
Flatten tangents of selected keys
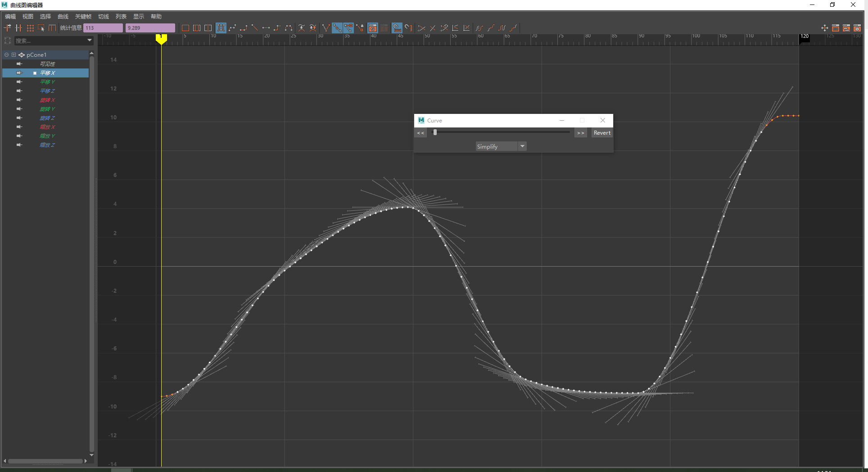point(266,28)
